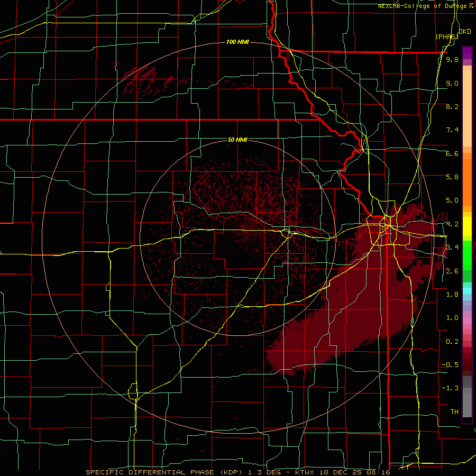This screenshot has height=476, width=476.
Task: Click the [PHAS] label above the color scale
Action: (447, 36)
